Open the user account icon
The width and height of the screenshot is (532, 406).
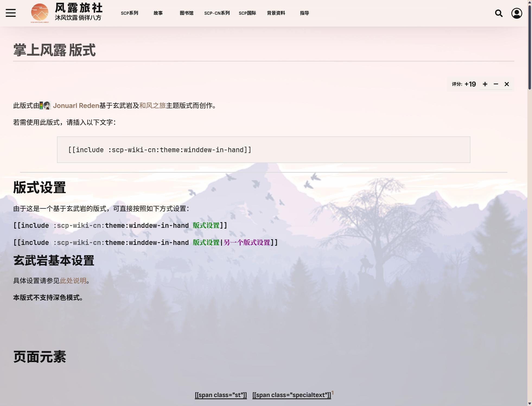(x=516, y=13)
